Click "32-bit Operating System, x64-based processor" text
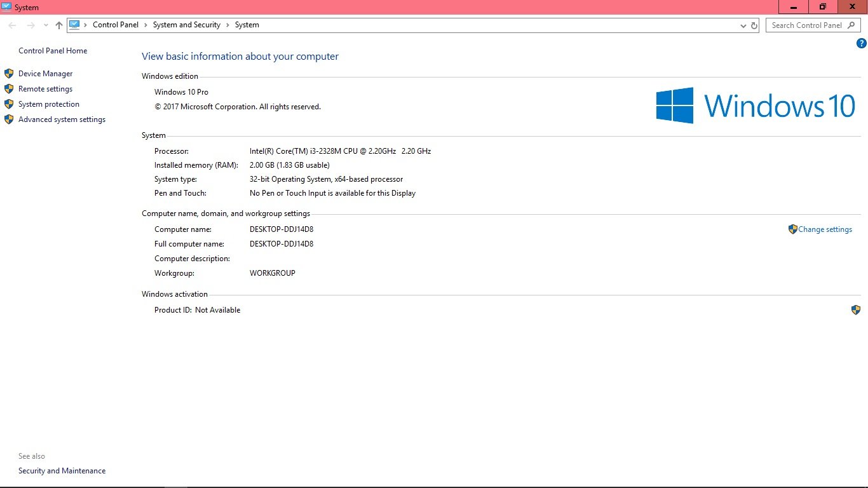Screen dimensions: 868x488 coord(327,179)
